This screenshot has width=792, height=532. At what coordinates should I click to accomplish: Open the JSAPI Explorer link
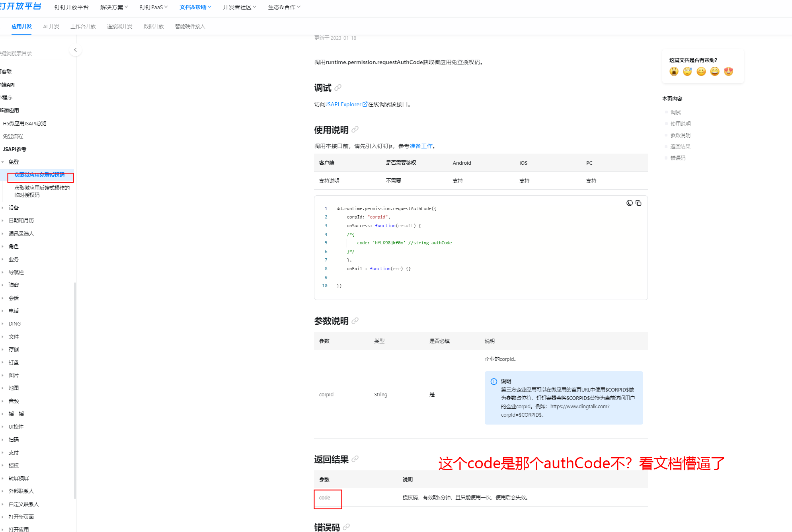[346, 104]
